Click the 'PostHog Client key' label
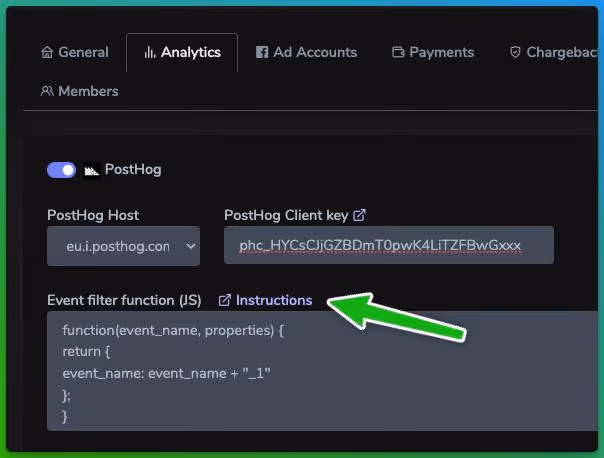Screen dimensions: 604x458 (x=286, y=215)
